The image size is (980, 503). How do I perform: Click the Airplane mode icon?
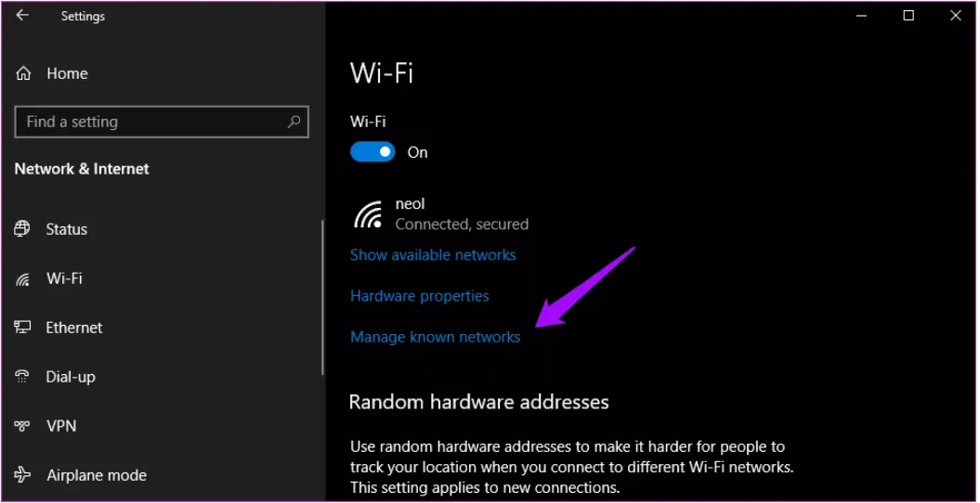click(x=22, y=475)
